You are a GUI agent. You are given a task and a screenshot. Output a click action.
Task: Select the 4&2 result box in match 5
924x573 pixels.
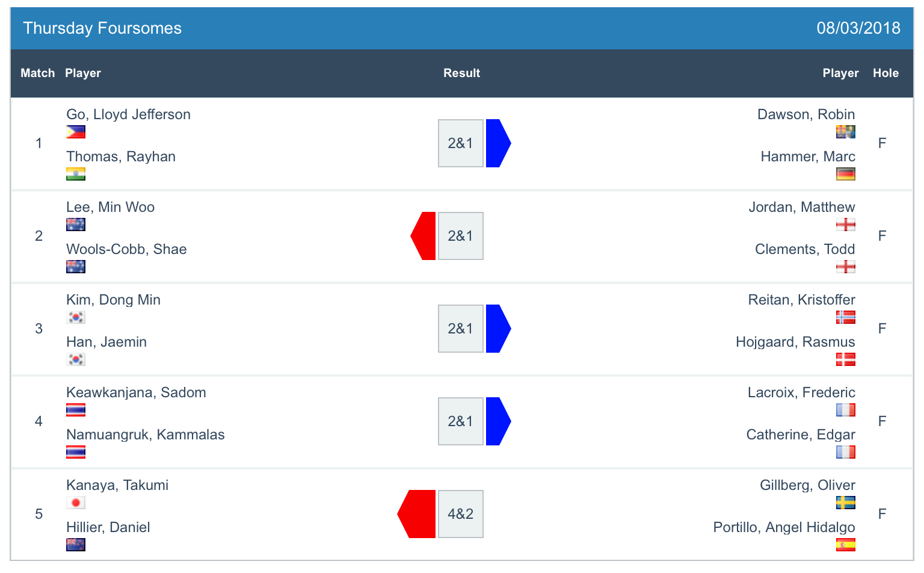coord(461,514)
